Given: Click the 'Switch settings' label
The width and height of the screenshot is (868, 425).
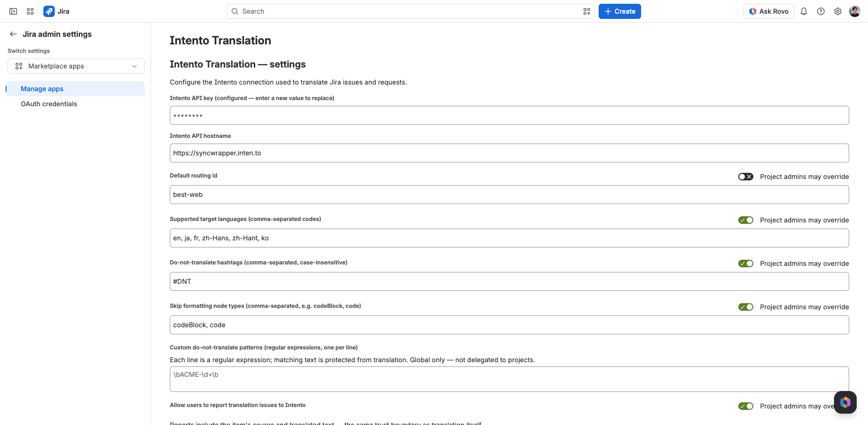Looking at the screenshot, I should 29,51.
